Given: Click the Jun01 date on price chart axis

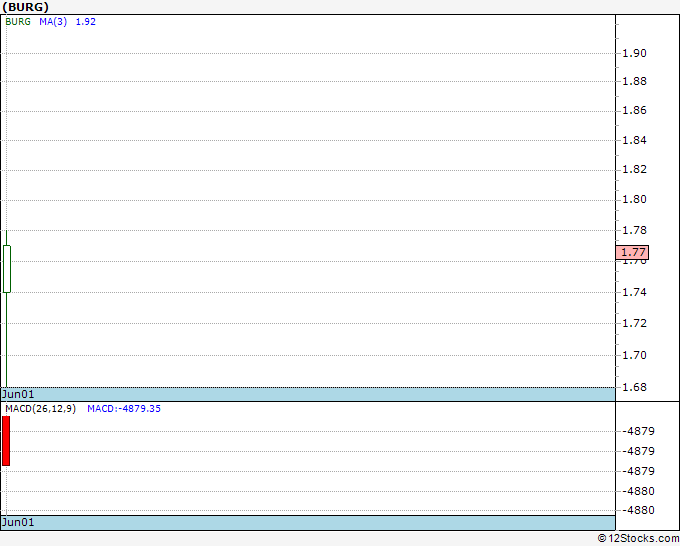Looking at the screenshot, I should [x=18, y=394].
